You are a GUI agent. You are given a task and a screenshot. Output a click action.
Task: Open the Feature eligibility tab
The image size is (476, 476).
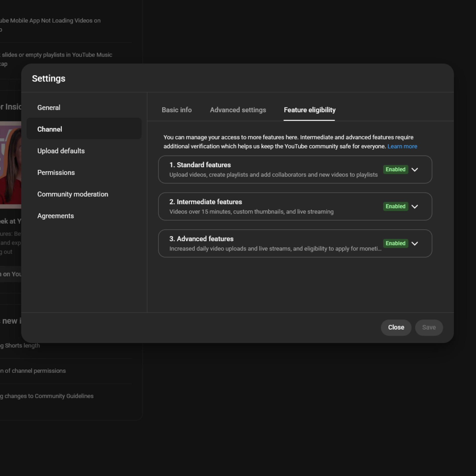pyautogui.click(x=309, y=110)
